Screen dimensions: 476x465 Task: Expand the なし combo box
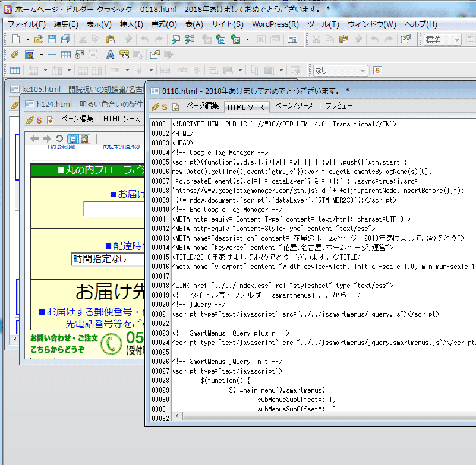362,70
